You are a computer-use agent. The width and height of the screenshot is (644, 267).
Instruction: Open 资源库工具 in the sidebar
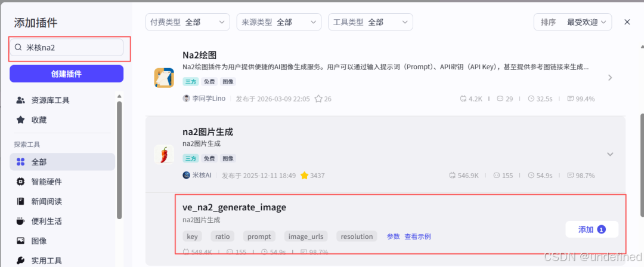63,100
